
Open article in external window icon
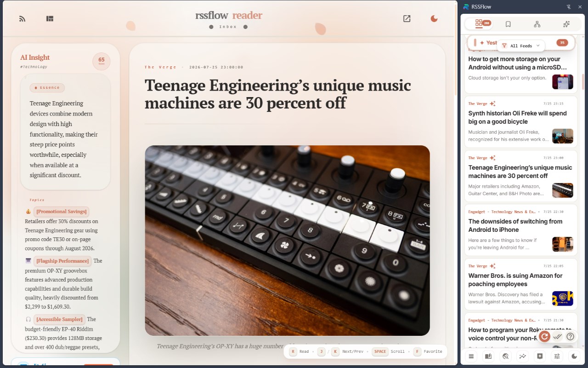point(407,19)
